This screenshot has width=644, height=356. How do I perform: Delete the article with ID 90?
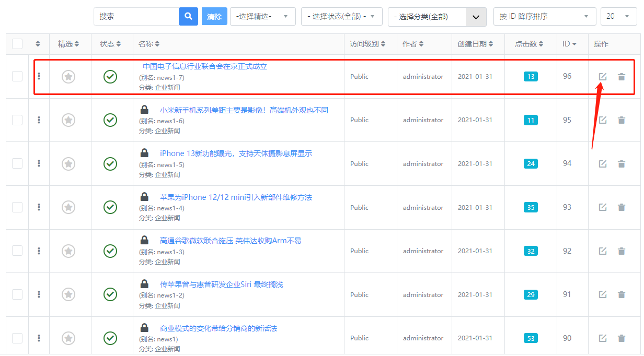[622, 338]
